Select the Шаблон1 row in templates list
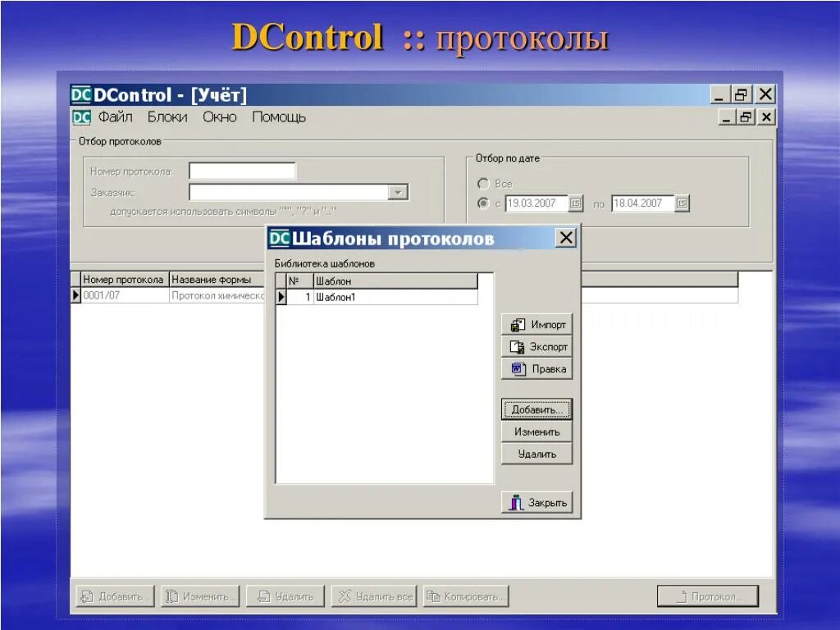This screenshot has width=840, height=630. [377, 297]
